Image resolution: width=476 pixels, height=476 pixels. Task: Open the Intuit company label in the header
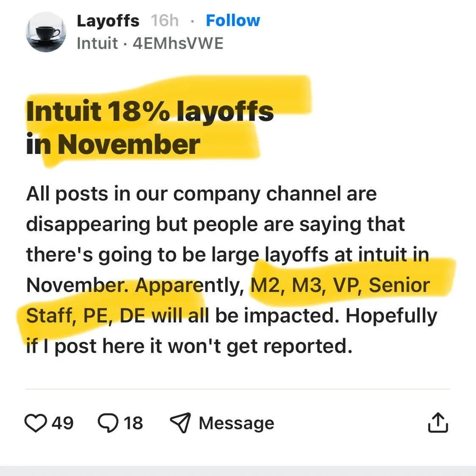tap(97, 43)
